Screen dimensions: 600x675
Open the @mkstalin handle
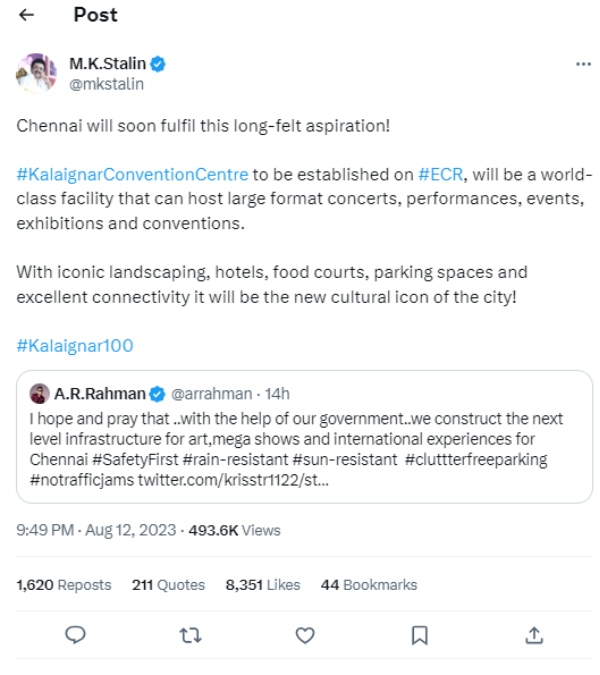coord(106,84)
